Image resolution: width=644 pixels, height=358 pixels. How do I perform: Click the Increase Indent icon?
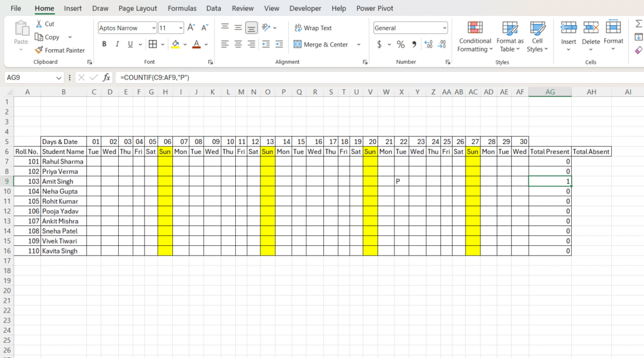click(x=279, y=44)
